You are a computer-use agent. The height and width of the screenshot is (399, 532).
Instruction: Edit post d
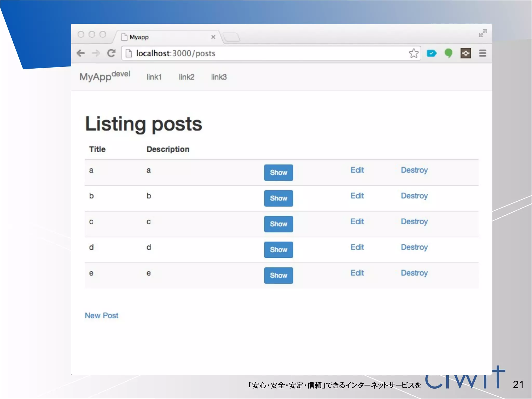point(357,247)
